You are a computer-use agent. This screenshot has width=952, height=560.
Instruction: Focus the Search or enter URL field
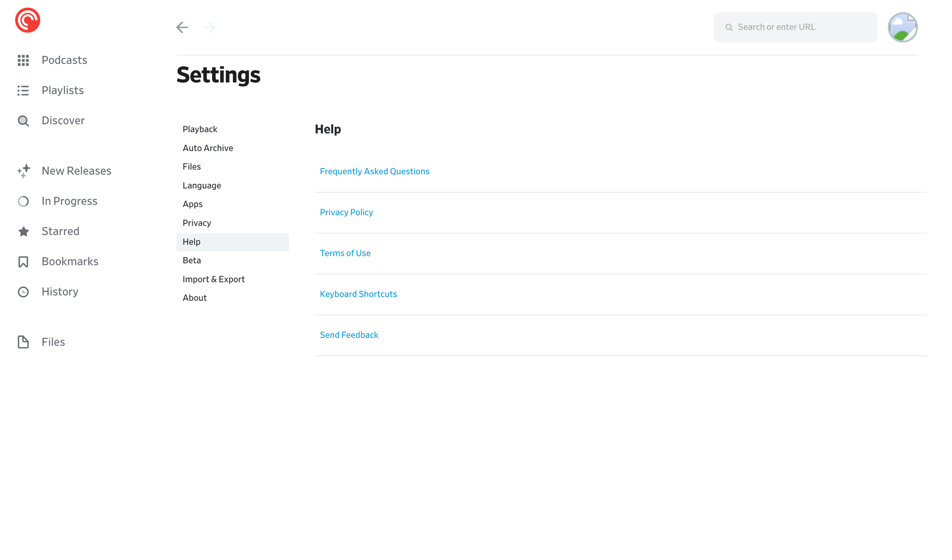[x=795, y=27]
